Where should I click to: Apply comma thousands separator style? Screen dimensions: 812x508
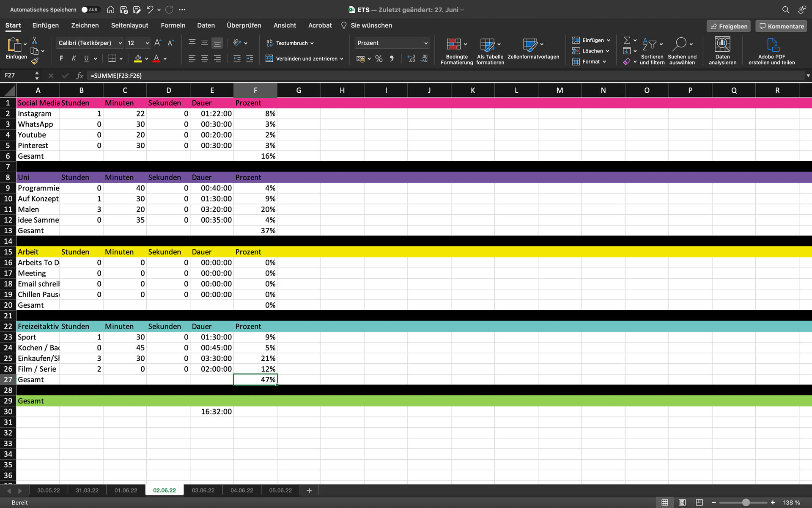(x=392, y=59)
